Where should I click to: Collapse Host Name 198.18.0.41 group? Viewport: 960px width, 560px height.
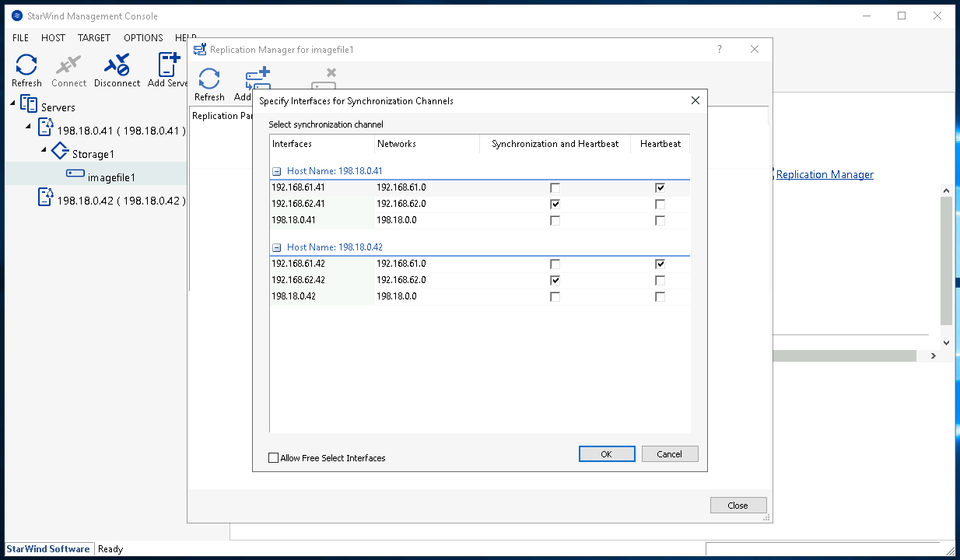[x=275, y=171]
